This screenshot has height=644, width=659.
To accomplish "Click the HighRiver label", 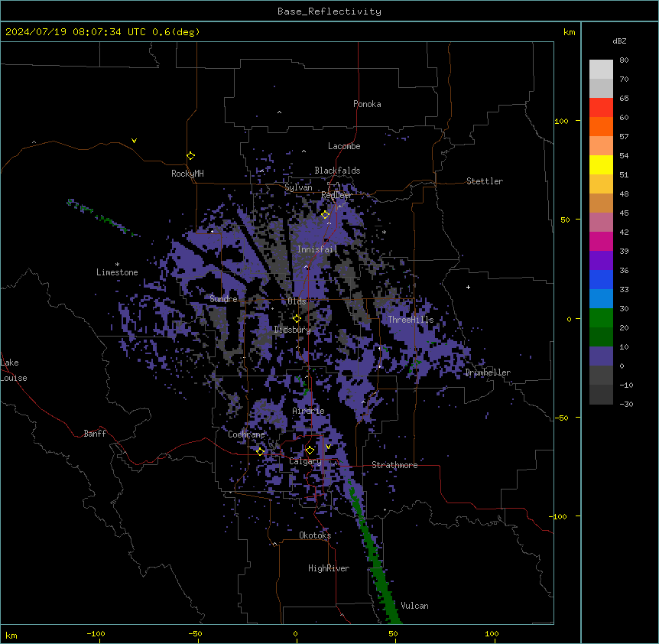I will click(329, 568).
